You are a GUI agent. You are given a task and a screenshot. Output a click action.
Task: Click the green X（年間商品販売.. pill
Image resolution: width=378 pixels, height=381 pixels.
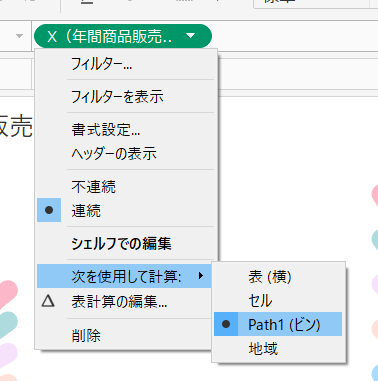123,36
